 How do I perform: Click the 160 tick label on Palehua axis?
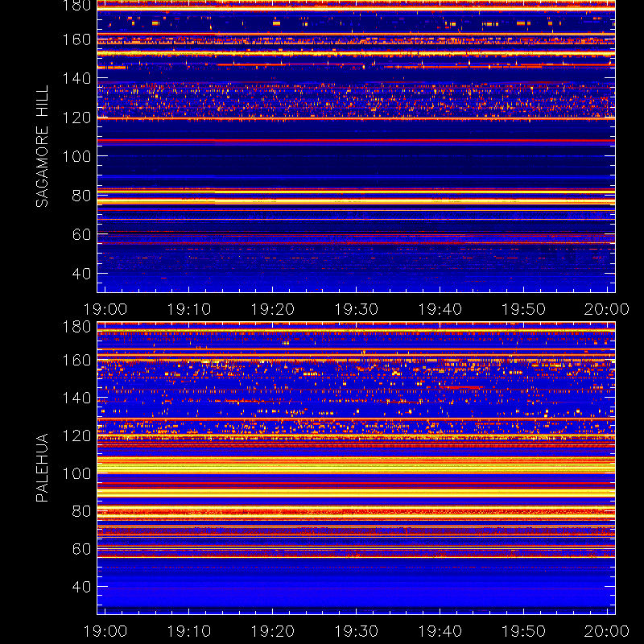click(76, 360)
